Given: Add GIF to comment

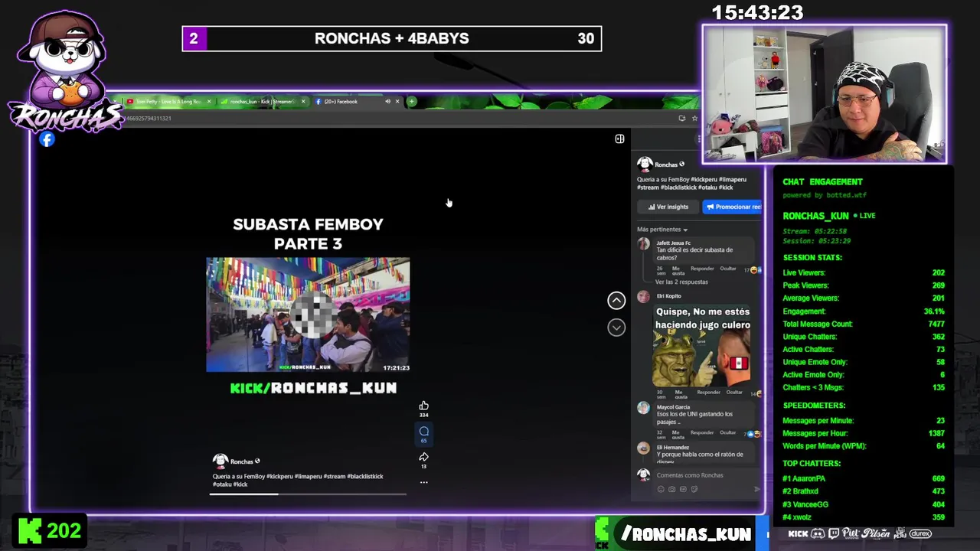Looking at the screenshot, I should pos(683,489).
